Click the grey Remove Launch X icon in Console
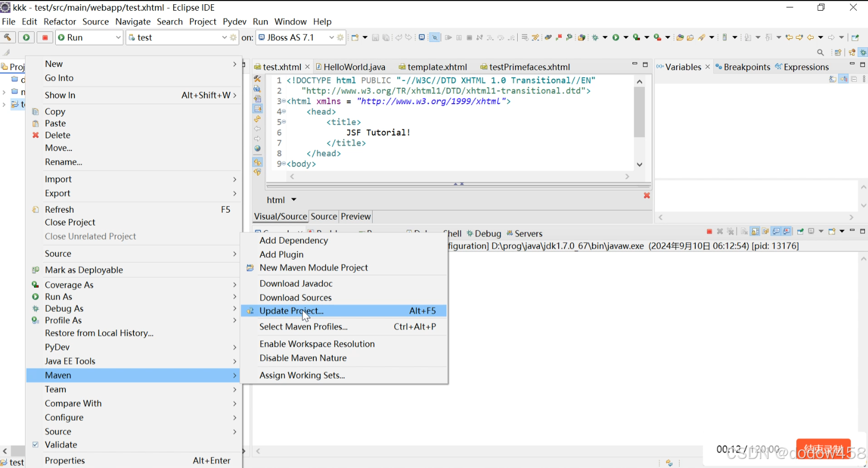Screen dimensions: 868x468 [720, 231]
